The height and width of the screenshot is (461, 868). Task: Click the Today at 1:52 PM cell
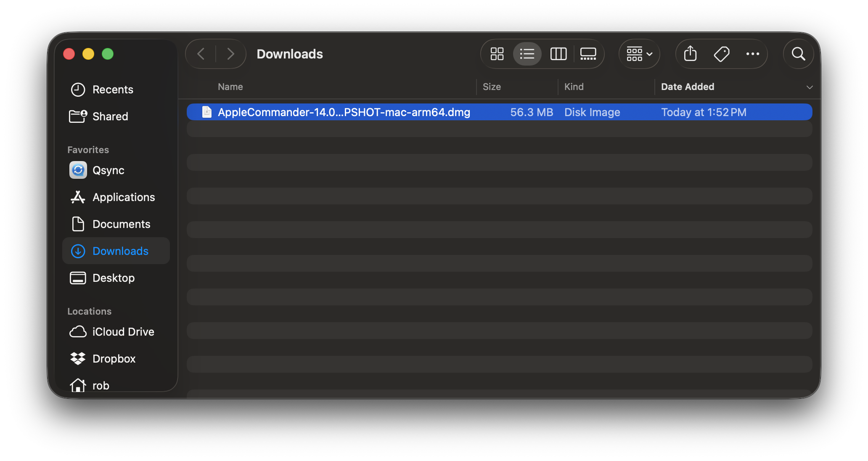click(704, 112)
